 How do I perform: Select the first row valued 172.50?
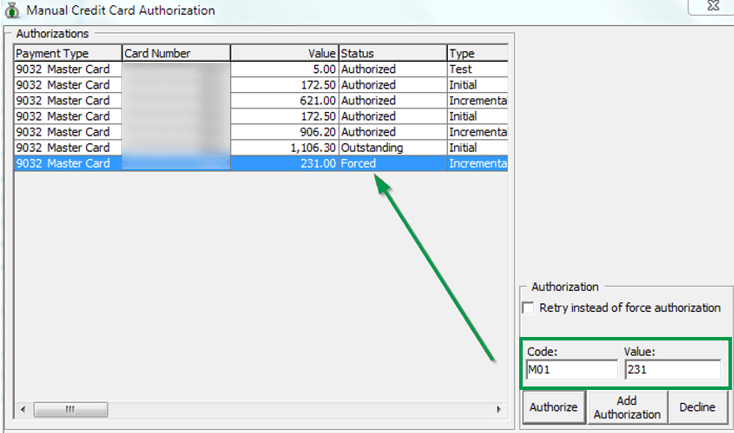tap(261, 85)
